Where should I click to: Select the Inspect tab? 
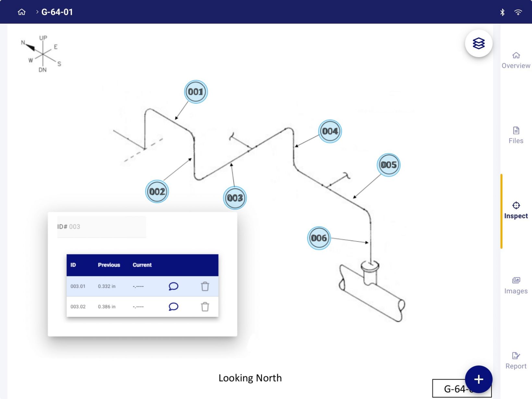[516, 210]
